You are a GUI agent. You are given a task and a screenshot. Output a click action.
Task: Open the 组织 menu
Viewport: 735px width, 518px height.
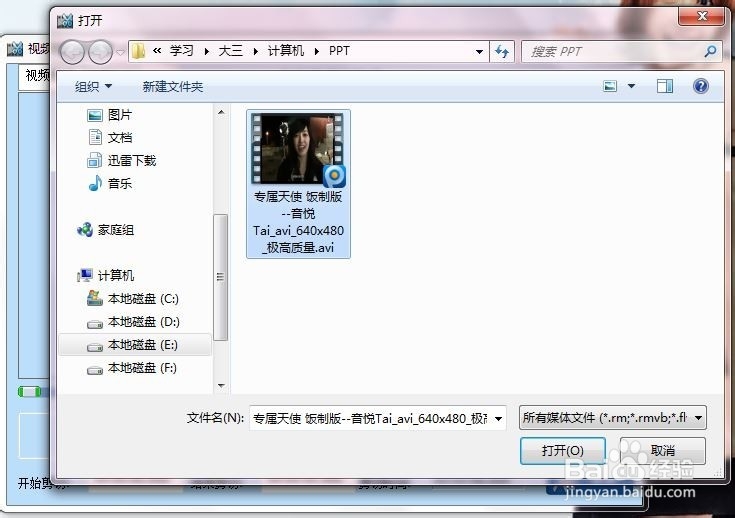93,86
